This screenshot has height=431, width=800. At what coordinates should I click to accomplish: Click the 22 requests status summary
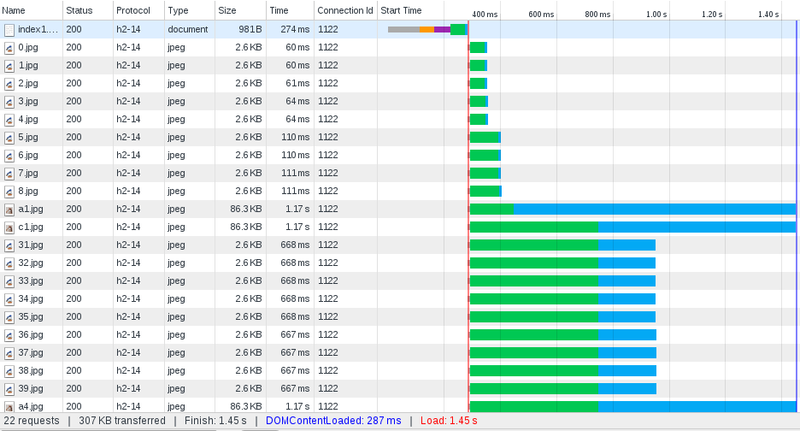tap(31, 421)
